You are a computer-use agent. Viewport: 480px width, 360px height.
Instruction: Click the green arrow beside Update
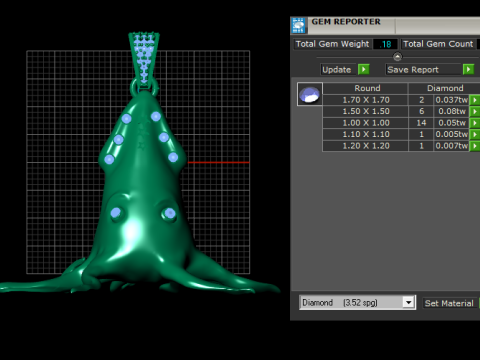point(363,69)
